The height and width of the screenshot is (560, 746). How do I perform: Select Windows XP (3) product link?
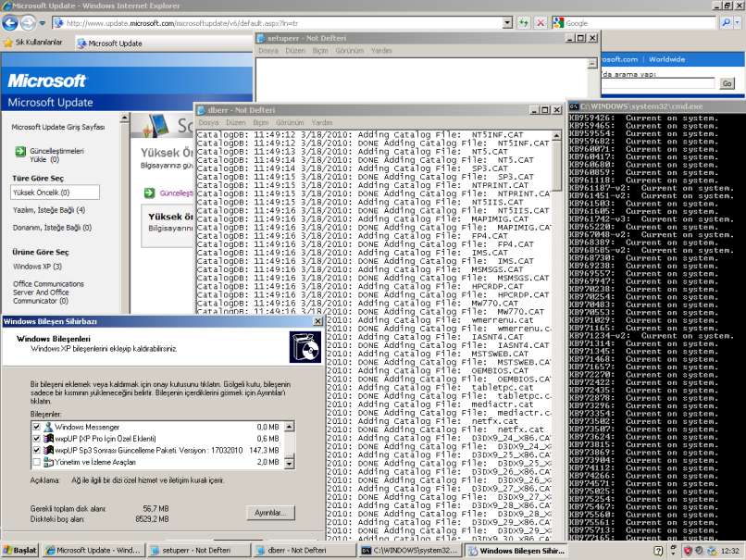pos(38,267)
